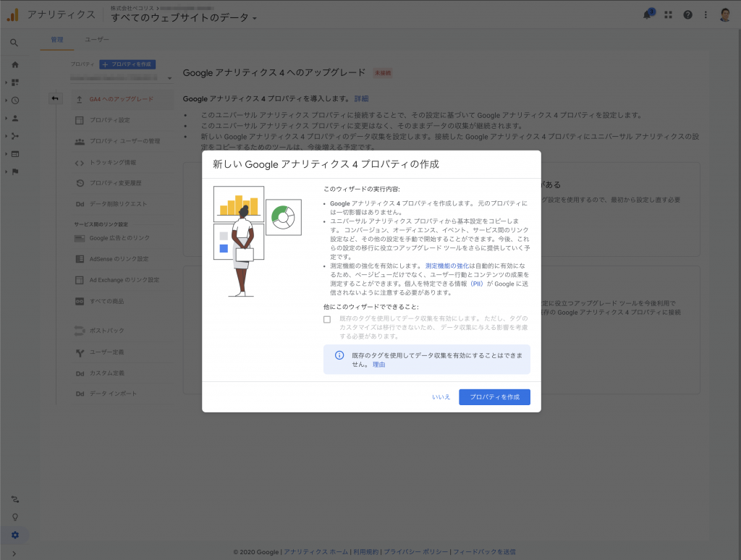
Task: Open プロパティ ユーザーの管理 item
Action: click(122, 141)
